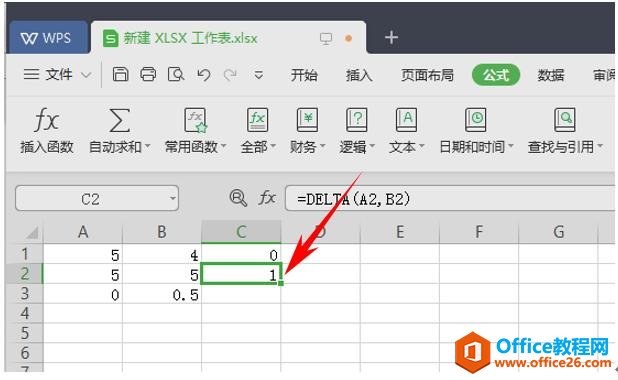Select column F header
The height and width of the screenshot is (380, 618).
(479, 232)
